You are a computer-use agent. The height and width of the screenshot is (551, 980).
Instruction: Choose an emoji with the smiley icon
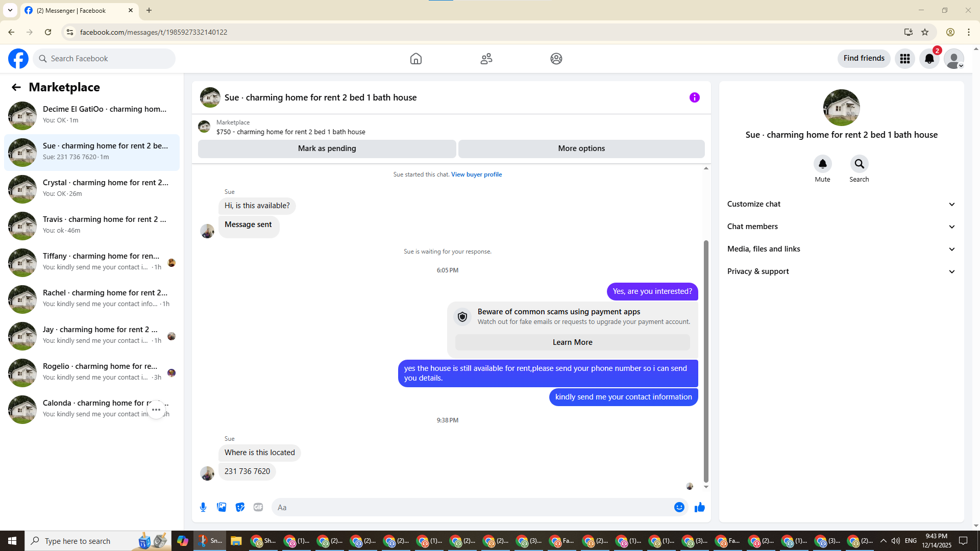coord(679,507)
